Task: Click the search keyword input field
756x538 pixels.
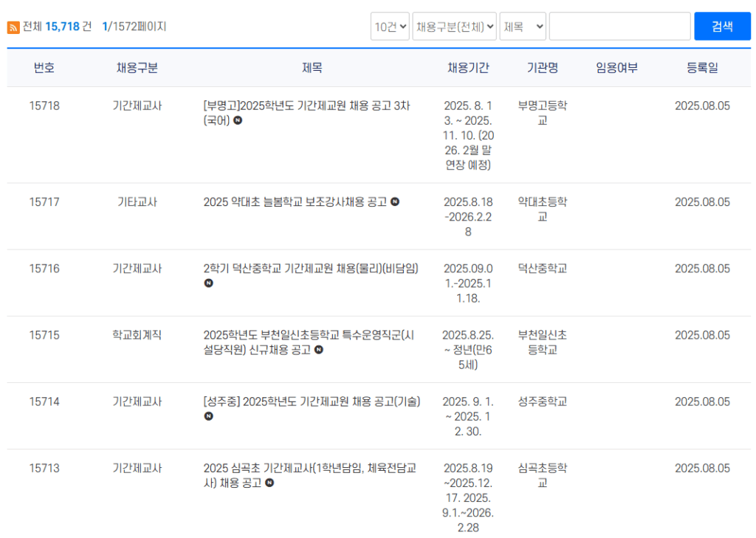Action: click(619, 26)
